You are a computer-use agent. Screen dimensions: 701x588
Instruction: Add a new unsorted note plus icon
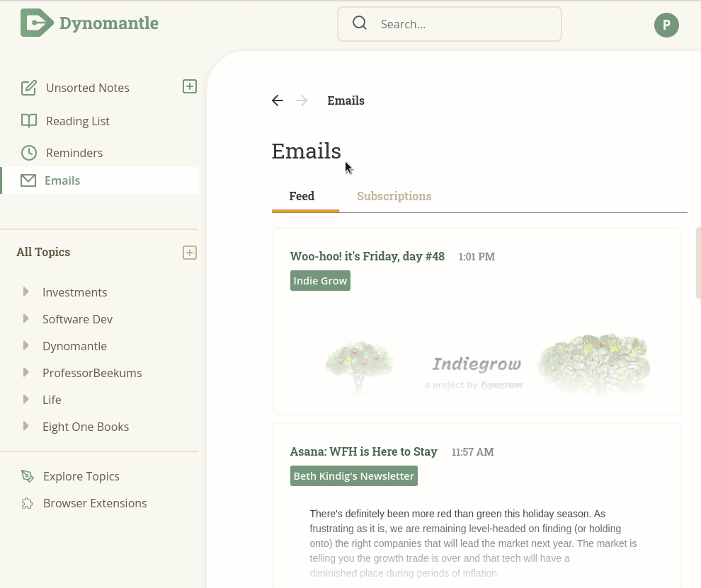point(190,87)
